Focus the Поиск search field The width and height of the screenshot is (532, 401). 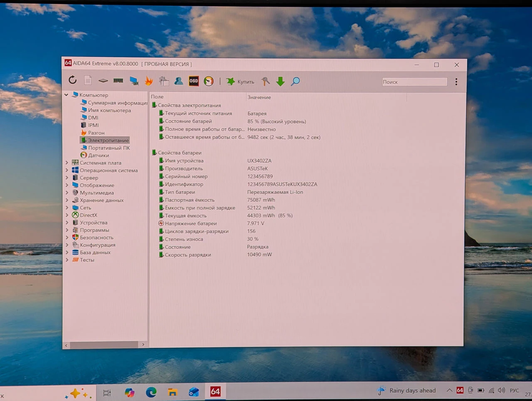(x=414, y=82)
